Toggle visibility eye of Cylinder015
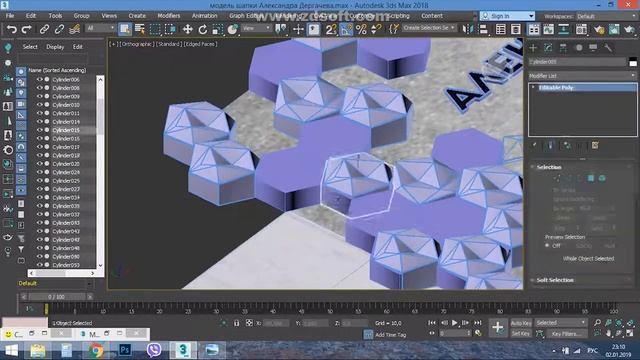This screenshot has height=360, width=640. 40,130
